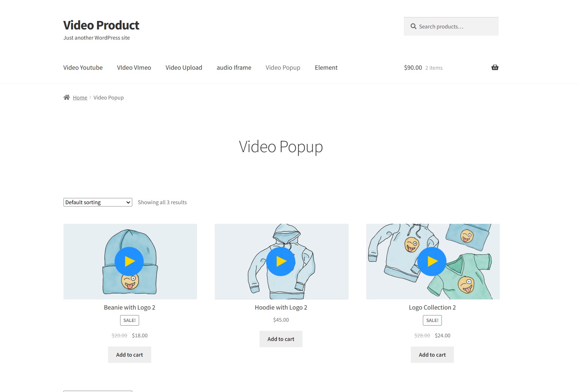Click inside the Search products field

(x=455, y=26)
